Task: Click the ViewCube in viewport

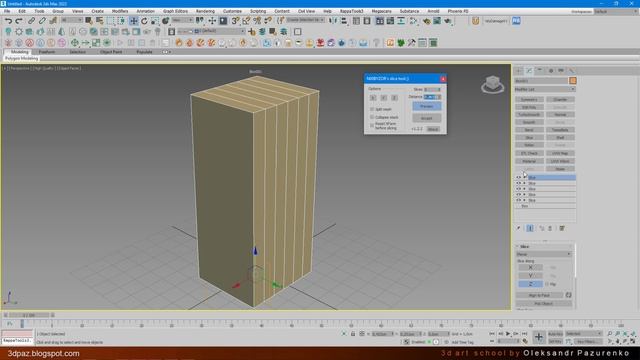Action: coord(492,84)
